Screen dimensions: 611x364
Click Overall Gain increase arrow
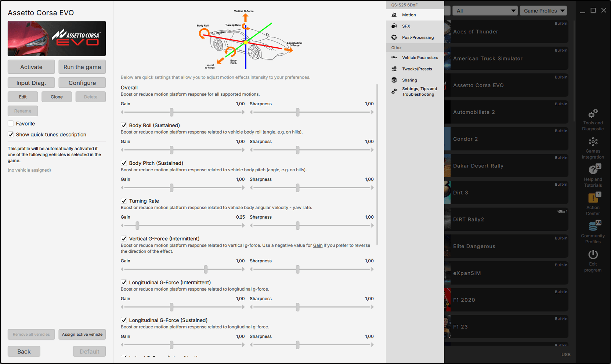[x=243, y=112]
